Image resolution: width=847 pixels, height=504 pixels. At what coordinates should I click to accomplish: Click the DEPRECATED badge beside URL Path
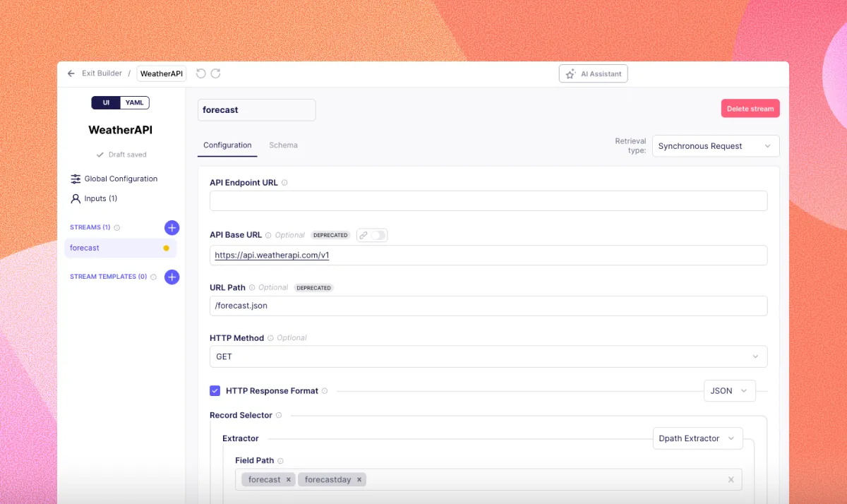coord(314,288)
